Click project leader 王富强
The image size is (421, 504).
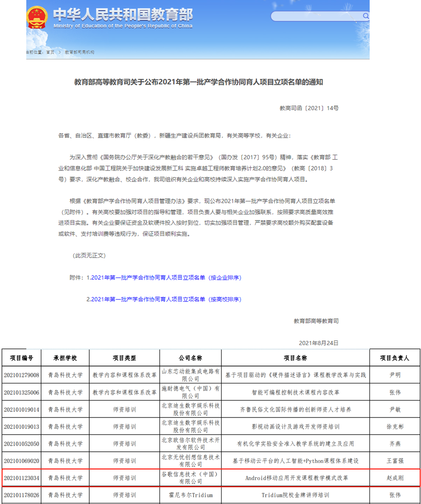click(x=395, y=461)
